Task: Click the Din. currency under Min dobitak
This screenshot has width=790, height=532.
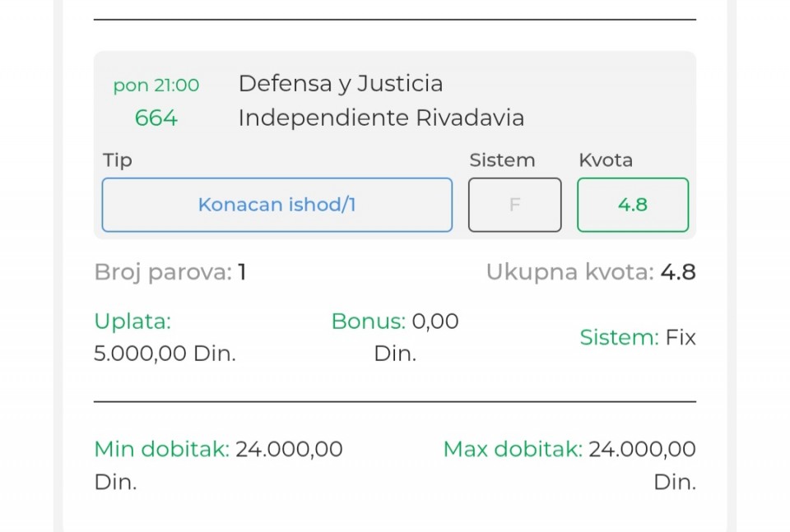Action: coord(115,482)
